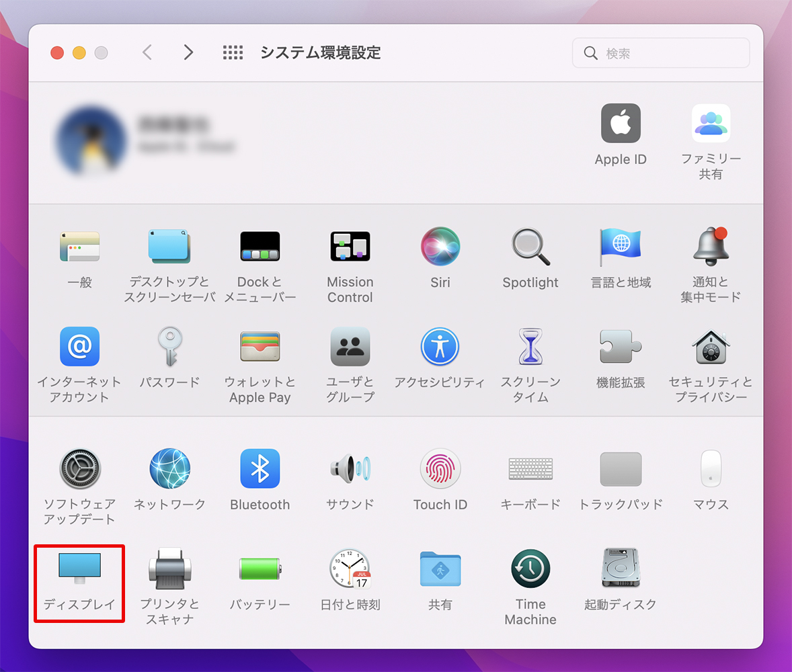
Task: Open 機能拡張 (Extensions) preferences
Action: [621, 346]
